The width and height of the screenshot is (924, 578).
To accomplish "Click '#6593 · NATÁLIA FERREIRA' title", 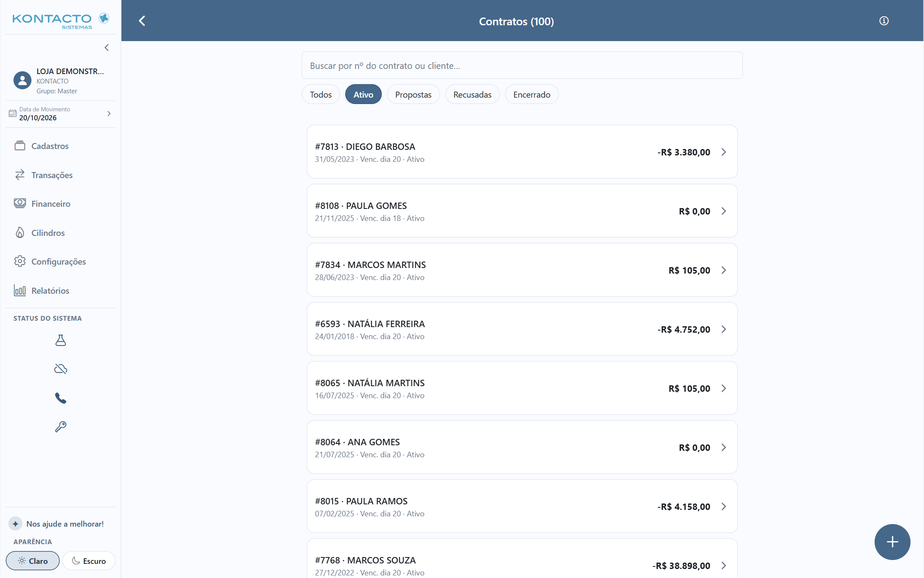I will [x=370, y=324].
